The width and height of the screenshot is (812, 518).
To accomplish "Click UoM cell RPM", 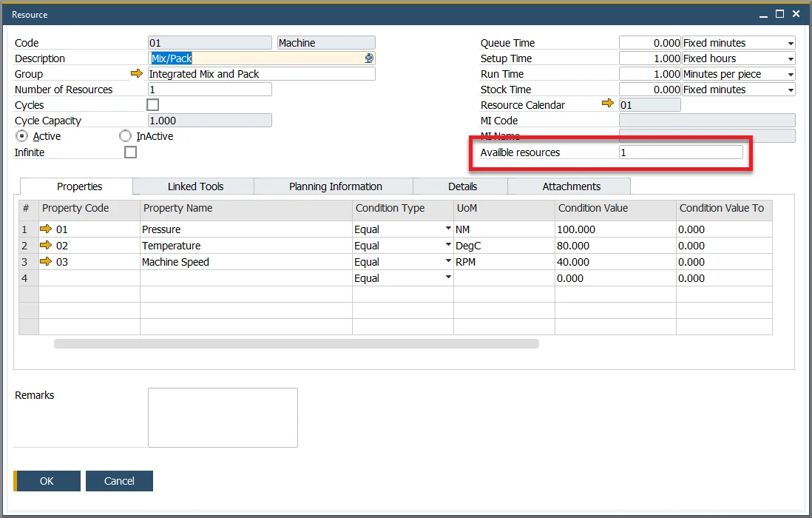I will [x=504, y=262].
